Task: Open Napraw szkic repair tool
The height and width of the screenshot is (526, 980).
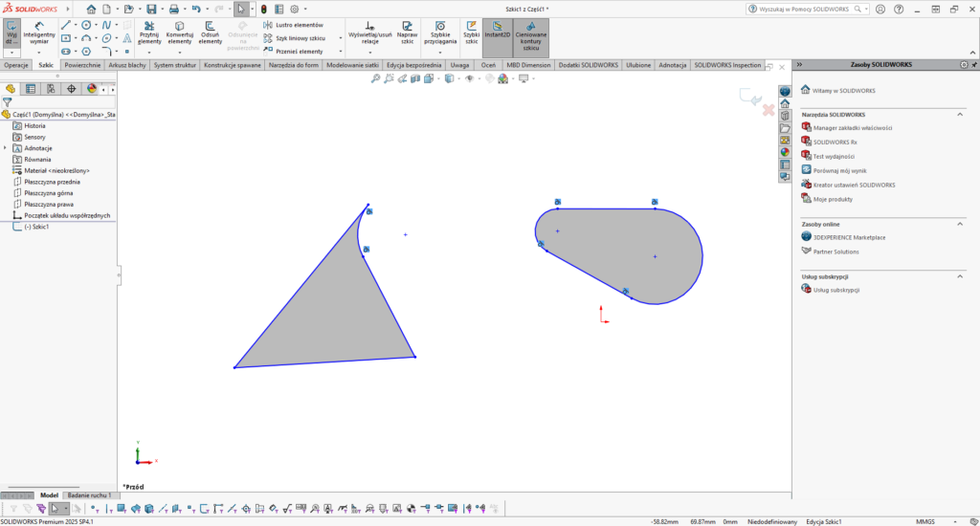Action: pos(407,33)
